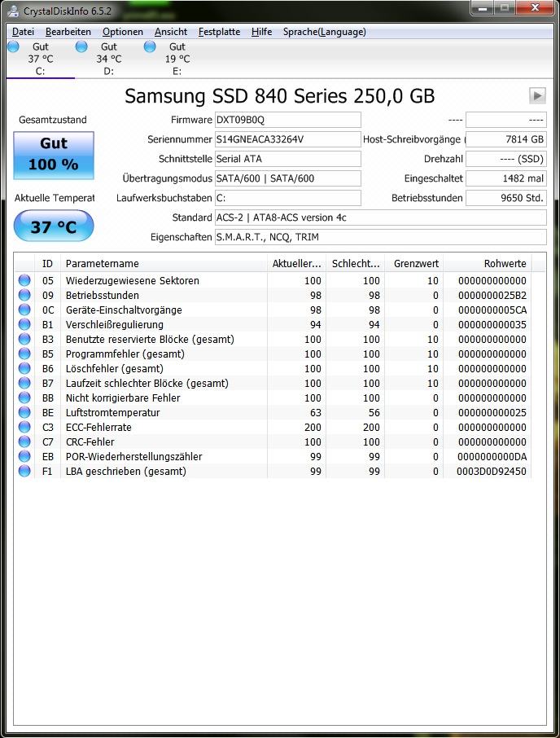This screenshot has height=738, width=560.
Task: Select the ECC-Fehlerrate parameter name
Action: click(98, 428)
